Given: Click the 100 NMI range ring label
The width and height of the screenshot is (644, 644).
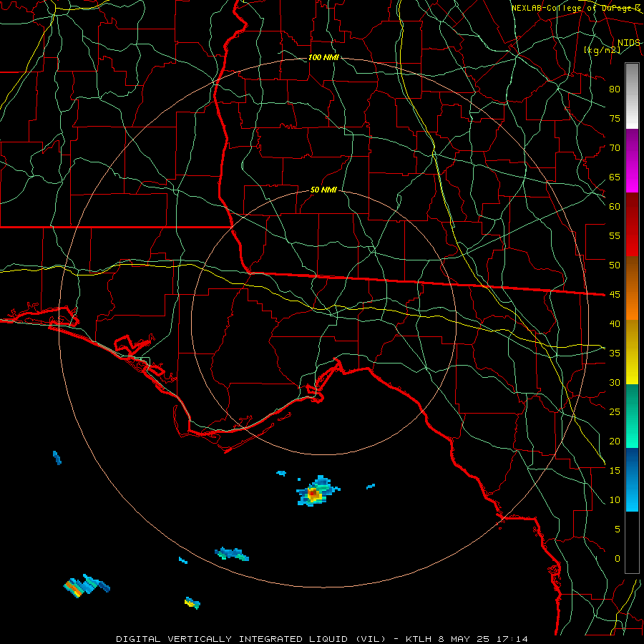Looking at the screenshot, I should pyautogui.click(x=323, y=57).
